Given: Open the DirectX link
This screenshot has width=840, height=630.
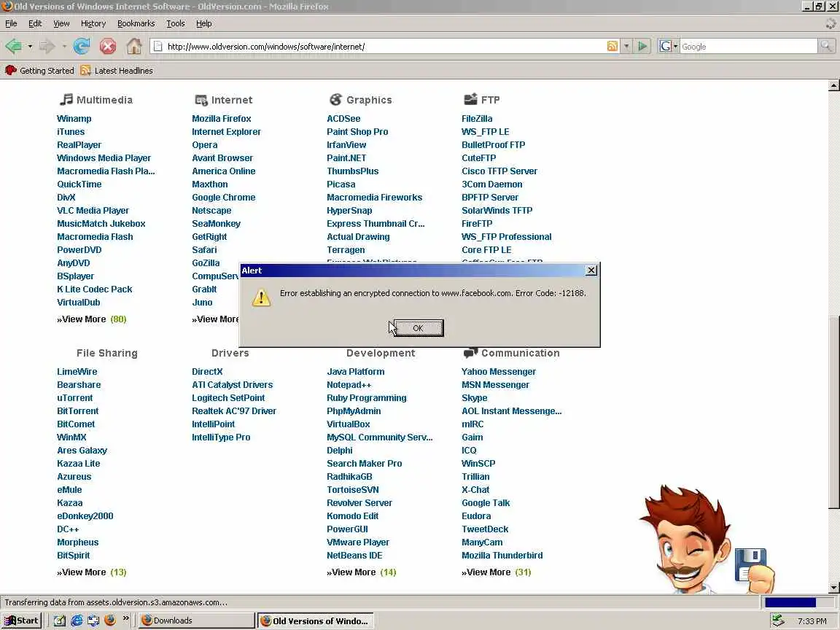Looking at the screenshot, I should pos(207,371).
